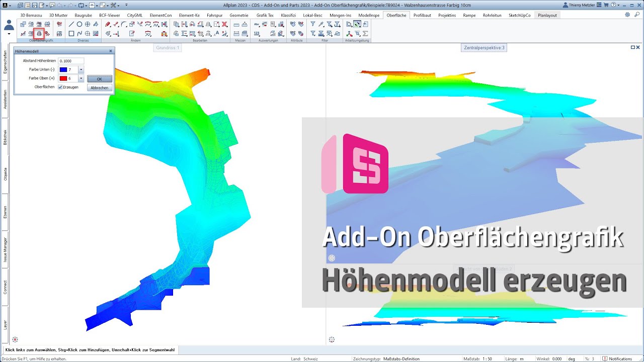Click the red Farbe Oben color swatch
644x362 pixels.
[x=63, y=78]
